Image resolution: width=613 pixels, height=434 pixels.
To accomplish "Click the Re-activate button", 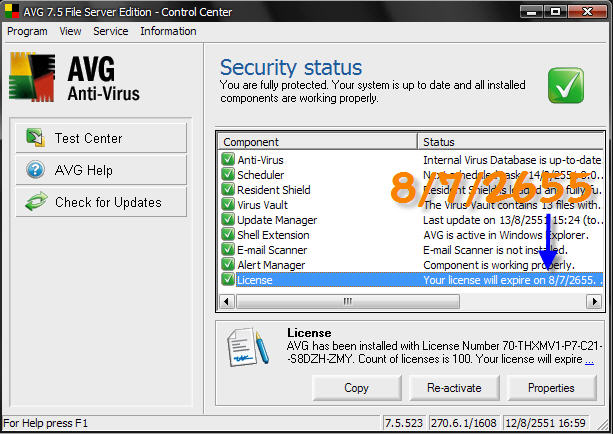I will click(x=454, y=388).
